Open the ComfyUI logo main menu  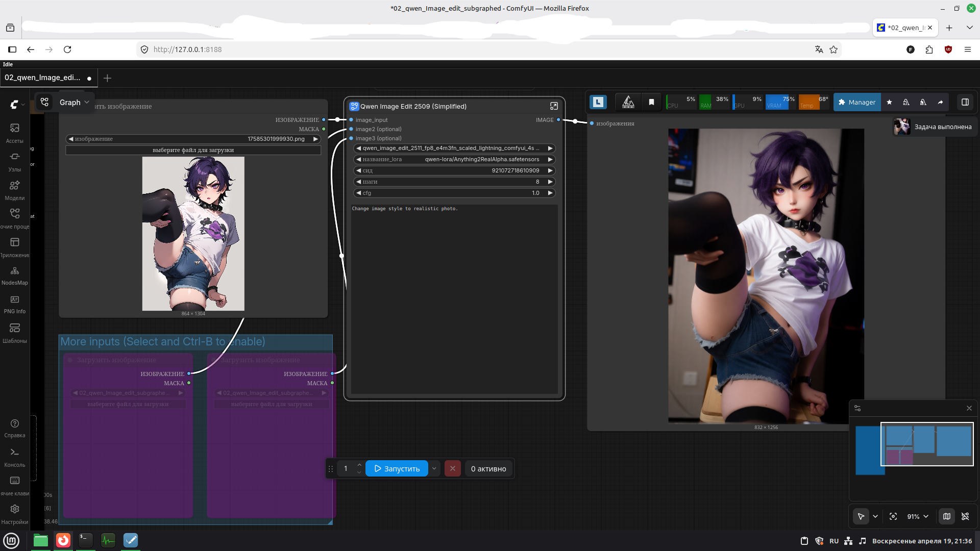click(x=15, y=105)
